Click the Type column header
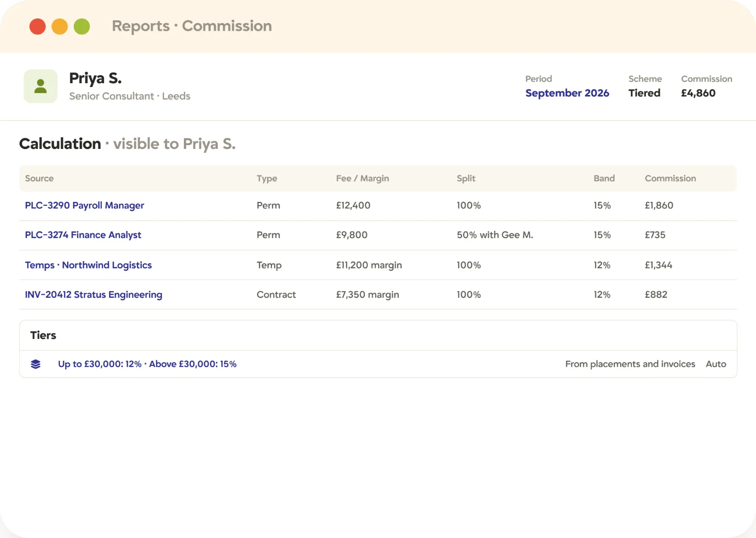This screenshot has width=756, height=538. [x=267, y=178]
